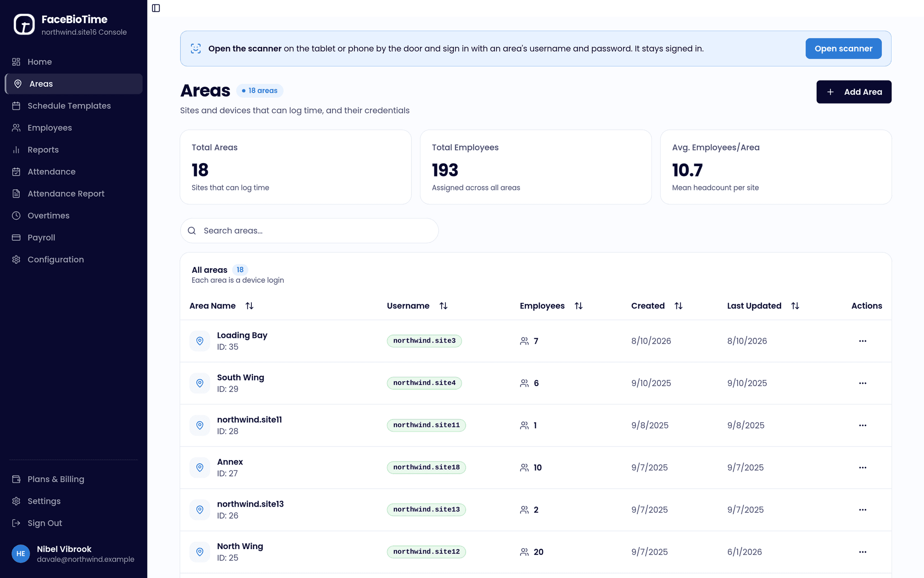Image resolution: width=924 pixels, height=578 pixels.
Task: Click the Configuration gear icon
Action: coord(16,260)
